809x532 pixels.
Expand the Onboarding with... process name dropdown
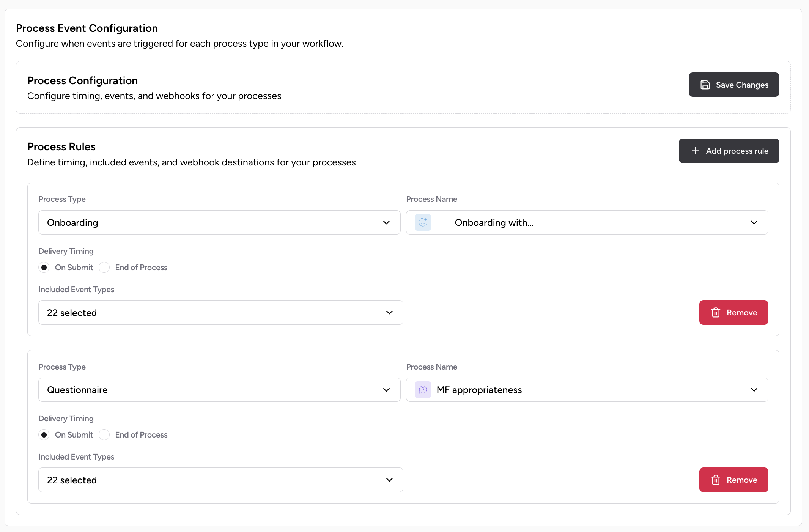pyautogui.click(x=587, y=222)
